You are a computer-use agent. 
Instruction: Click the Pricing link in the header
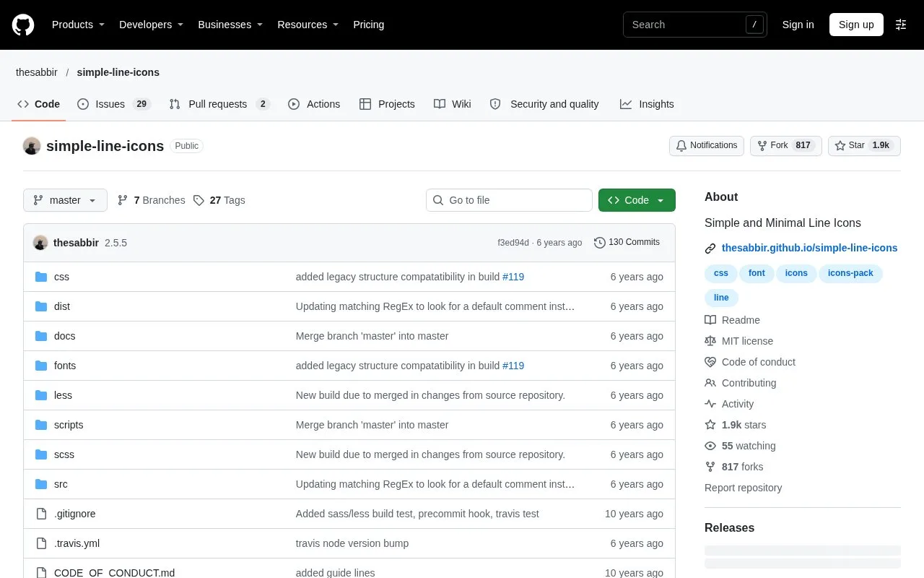(x=368, y=25)
